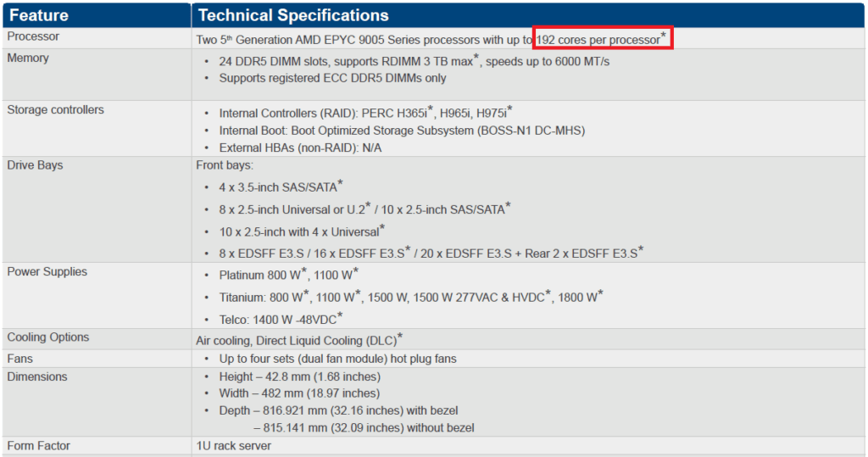Select the 'Dimensions' feature label
Screen dimensions: 868x457
pyautogui.click(x=37, y=376)
